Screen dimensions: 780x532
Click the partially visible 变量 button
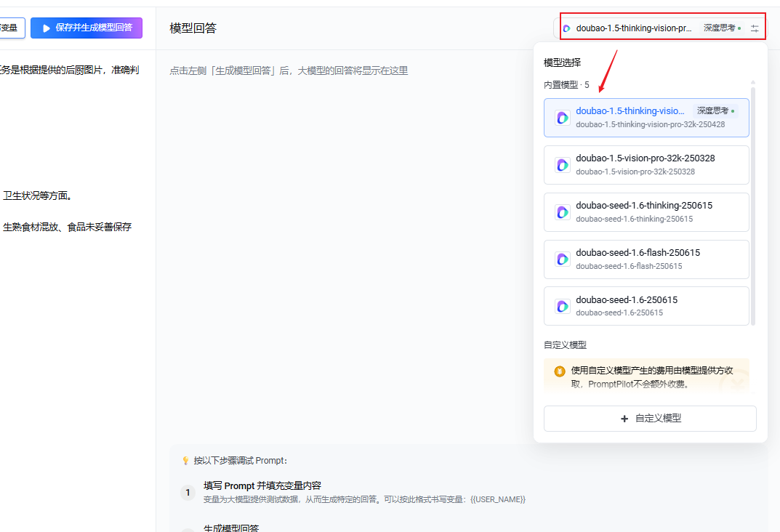(x=10, y=28)
